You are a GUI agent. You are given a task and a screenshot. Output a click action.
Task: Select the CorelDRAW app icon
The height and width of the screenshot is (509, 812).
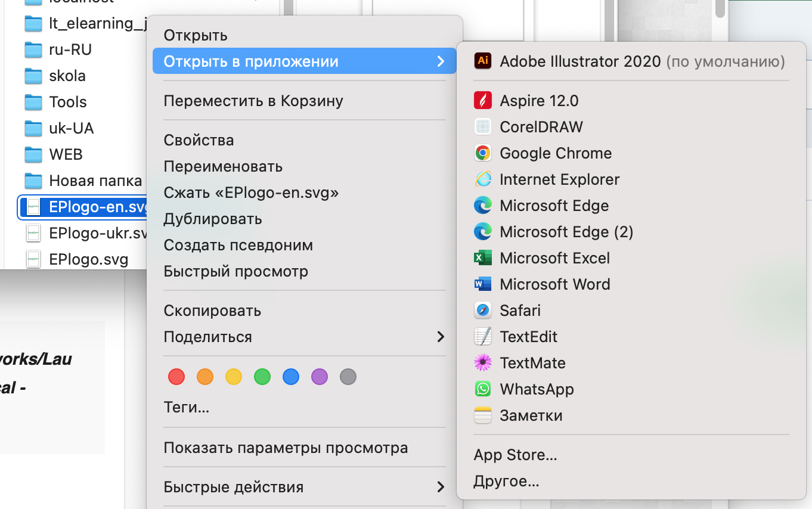pyautogui.click(x=482, y=127)
